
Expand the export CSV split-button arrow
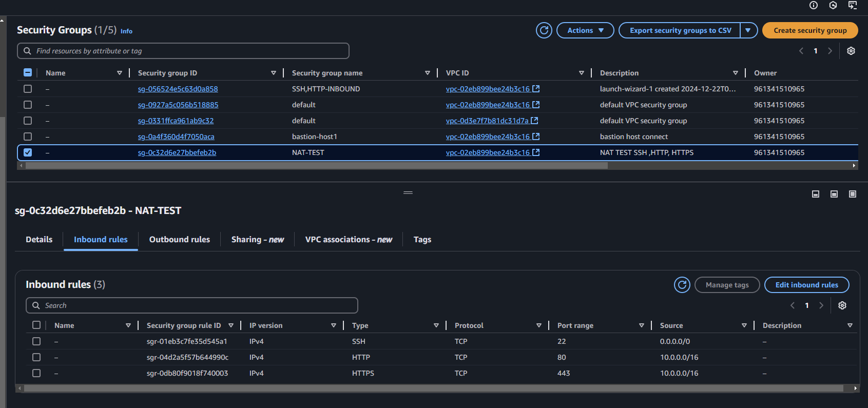tap(748, 30)
